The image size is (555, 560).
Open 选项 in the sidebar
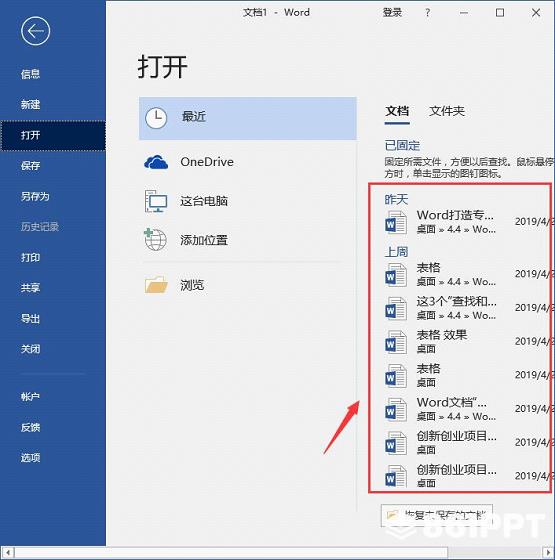pos(30,458)
